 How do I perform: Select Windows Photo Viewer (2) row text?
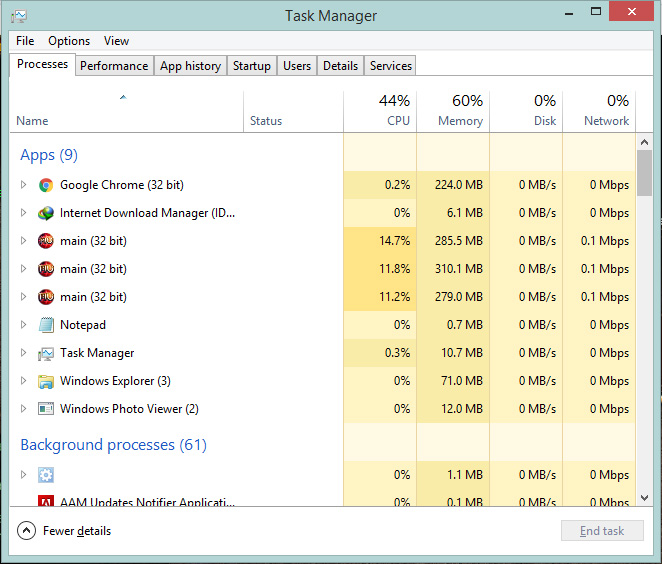[x=129, y=409]
